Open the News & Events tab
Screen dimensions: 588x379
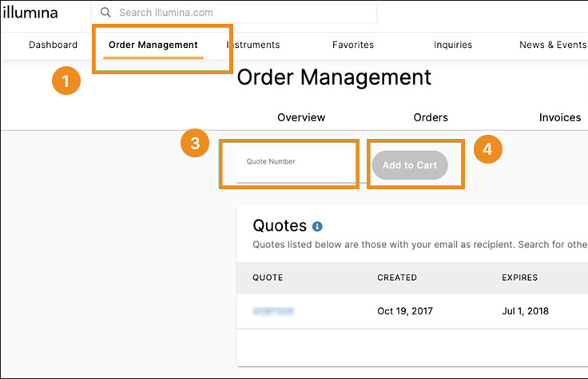552,45
